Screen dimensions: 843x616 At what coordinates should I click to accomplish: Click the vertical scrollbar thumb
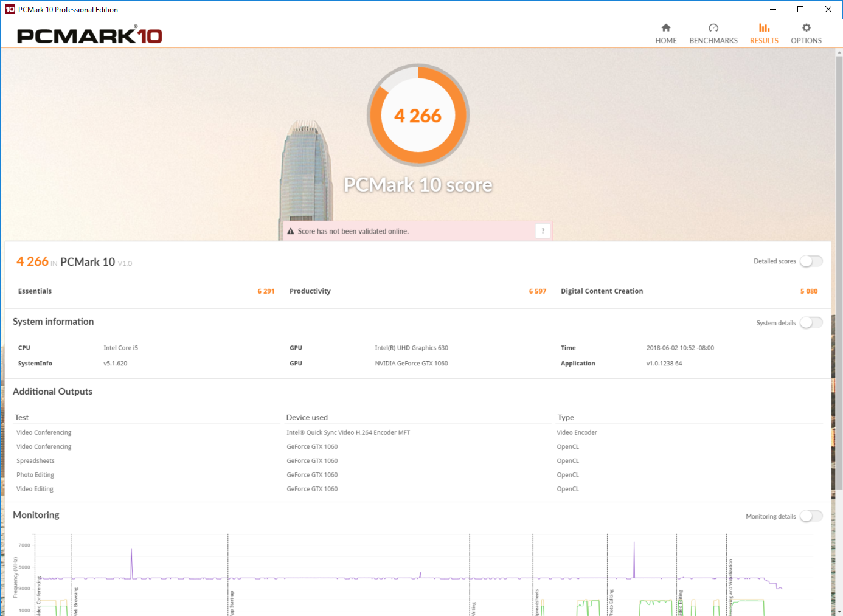tap(839, 274)
